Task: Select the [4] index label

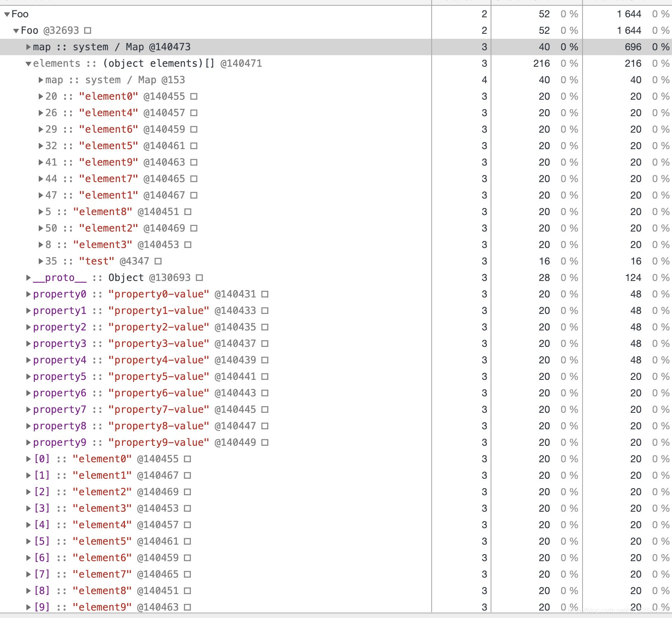Action: click(42, 525)
